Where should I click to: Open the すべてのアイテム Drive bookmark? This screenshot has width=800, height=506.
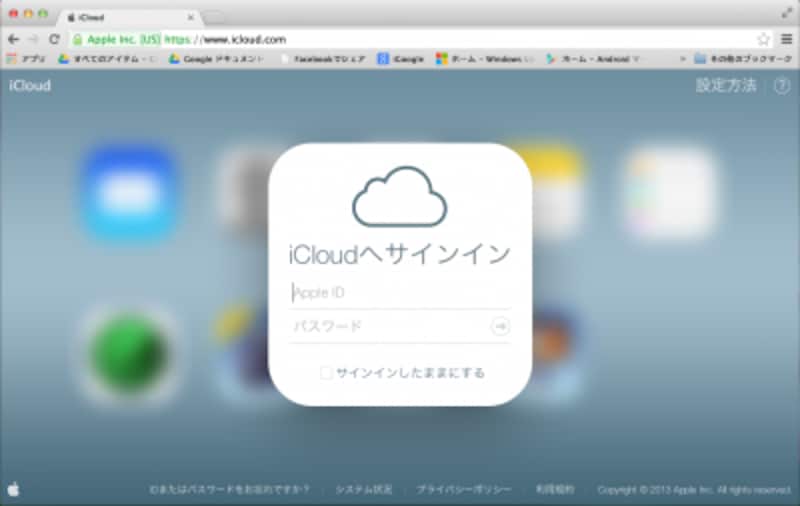tap(107, 59)
